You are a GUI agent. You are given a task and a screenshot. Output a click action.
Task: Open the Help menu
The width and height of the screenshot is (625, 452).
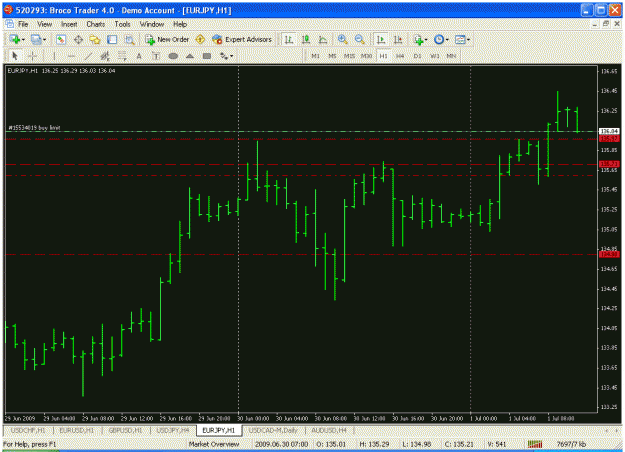point(180,24)
